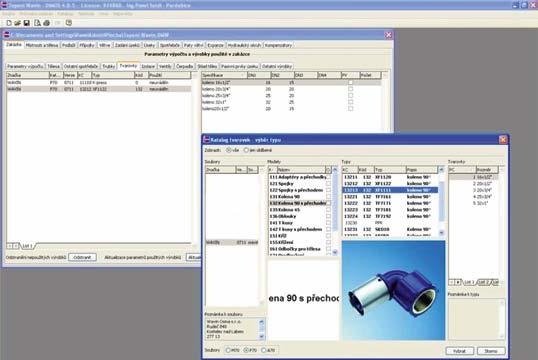The height and width of the screenshot is (360, 538).
Task: Close the Katalog tvarovek dialog
Action: coord(503,139)
